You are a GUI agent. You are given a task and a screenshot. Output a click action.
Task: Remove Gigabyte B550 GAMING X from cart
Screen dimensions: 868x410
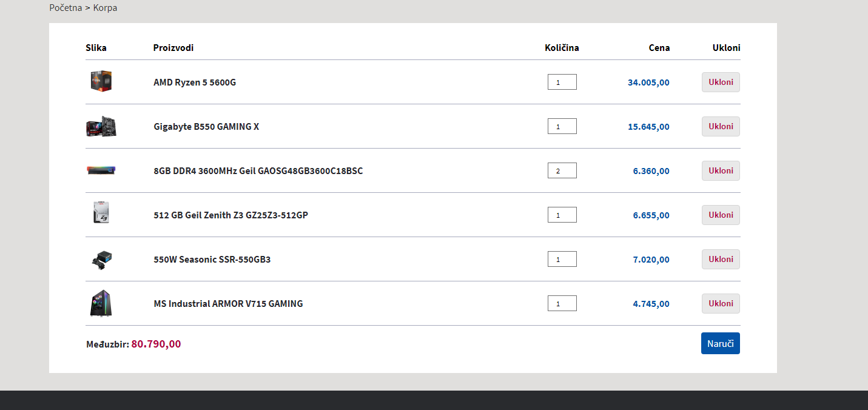(721, 127)
